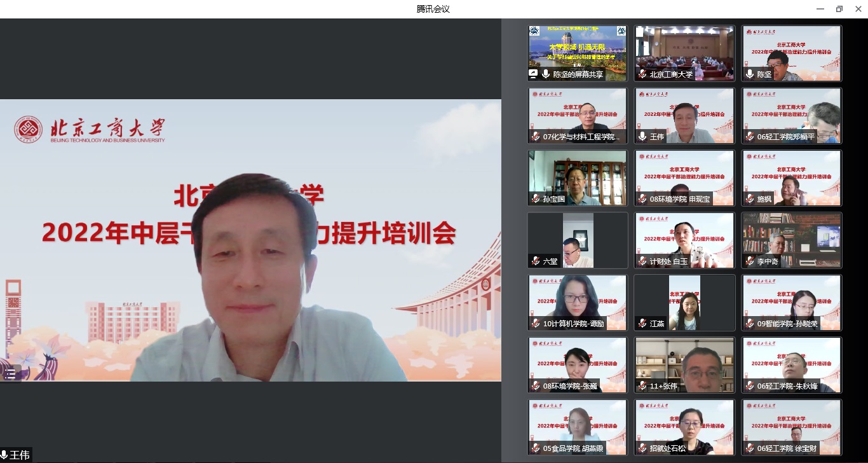
Task: Restore down the 腾讯会议 window
Action: tap(839, 9)
